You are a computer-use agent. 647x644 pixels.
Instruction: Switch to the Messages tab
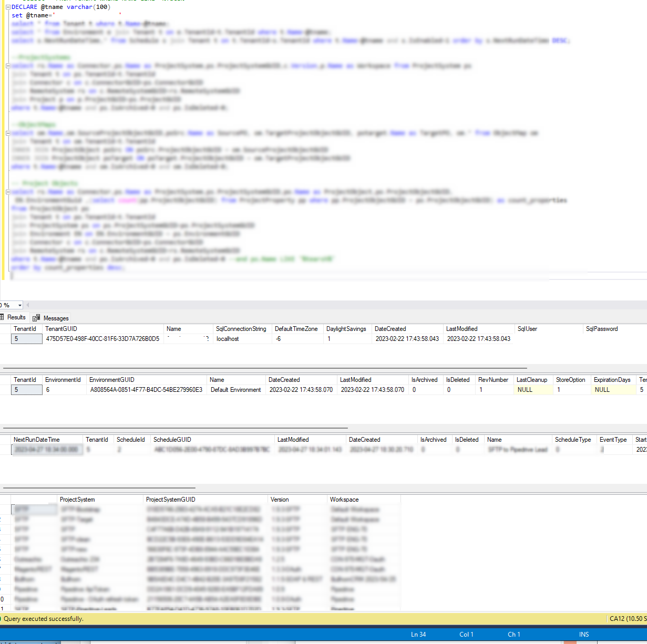(x=55, y=318)
